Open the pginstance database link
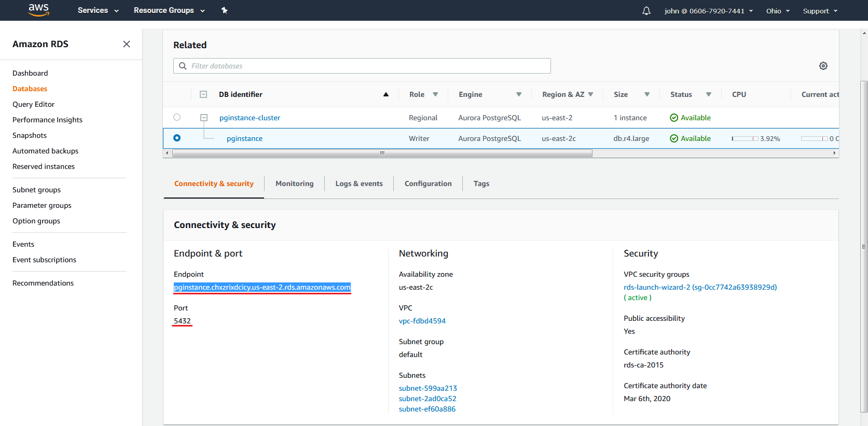This screenshot has width=868, height=426. (x=244, y=138)
